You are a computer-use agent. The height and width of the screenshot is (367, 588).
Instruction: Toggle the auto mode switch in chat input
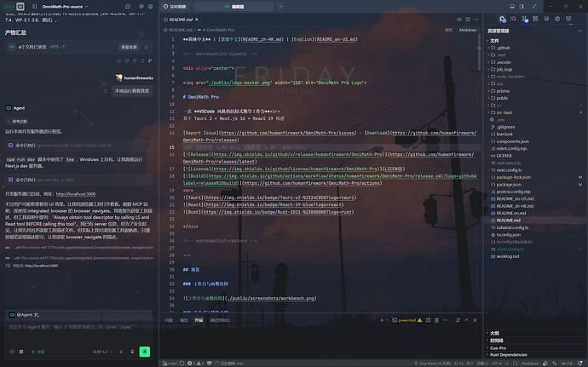pyautogui.click(x=37, y=352)
